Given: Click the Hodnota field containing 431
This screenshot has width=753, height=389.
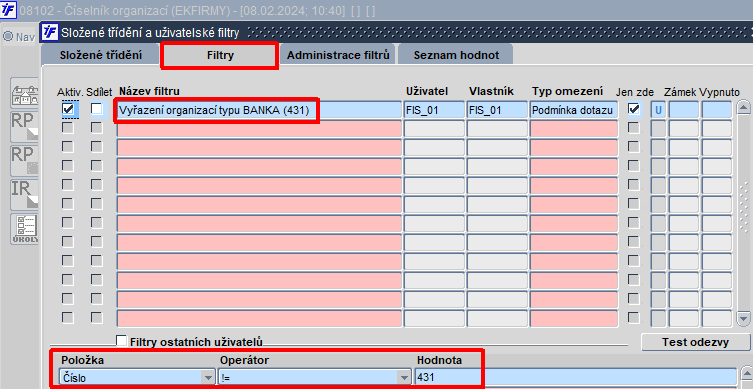Looking at the screenshot, I should click(x=575, y=377).
